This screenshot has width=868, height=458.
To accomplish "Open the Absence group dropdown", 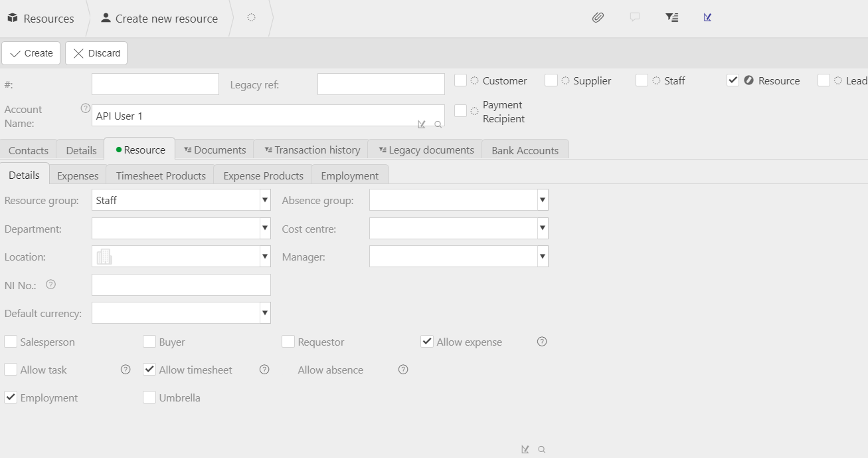I will (543, 200).
